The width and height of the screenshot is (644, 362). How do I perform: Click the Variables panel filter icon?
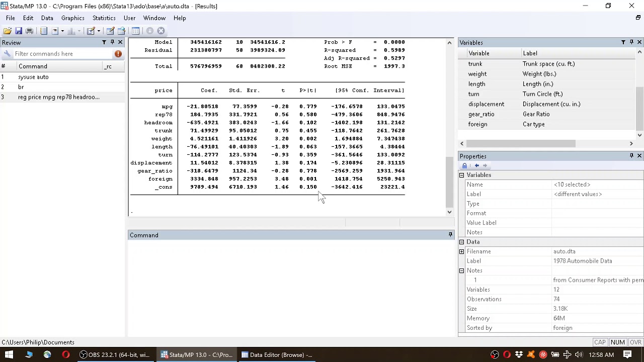click(x=623, y=42)
